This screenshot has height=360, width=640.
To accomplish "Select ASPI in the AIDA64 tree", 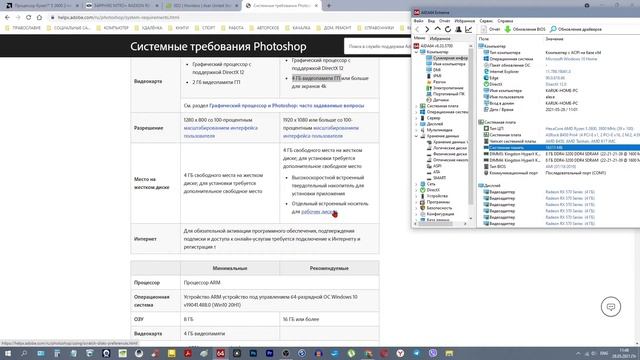I will point(434,166).
